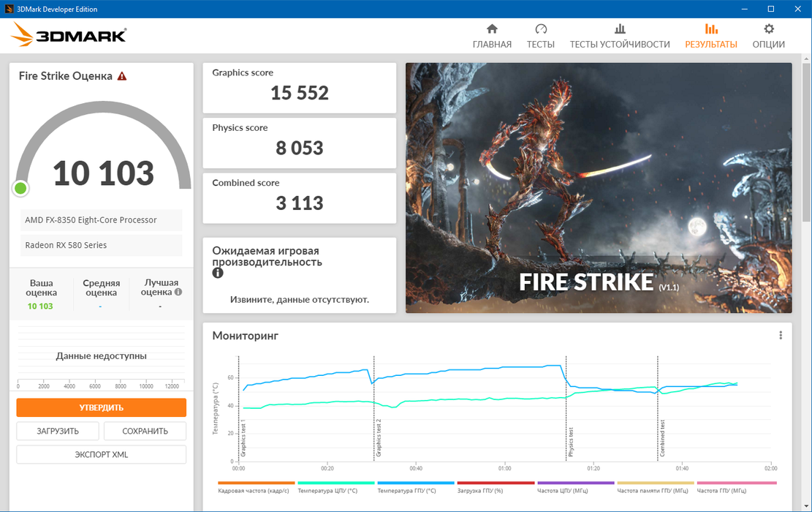
Task: Click the Средняя оценка label
Action: pyautogui.click(x=101, y=287)
